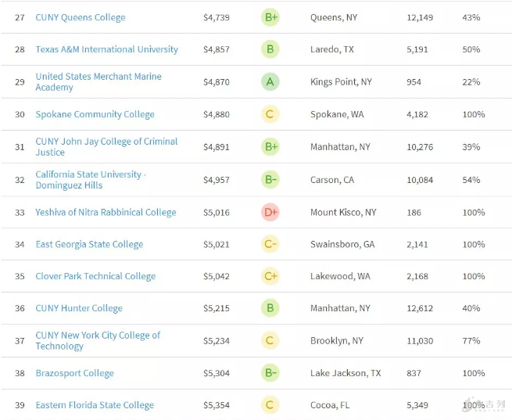The image size is (512, 420).
Task: Open California State University Dominguez Hills
Action: [91, 179]
